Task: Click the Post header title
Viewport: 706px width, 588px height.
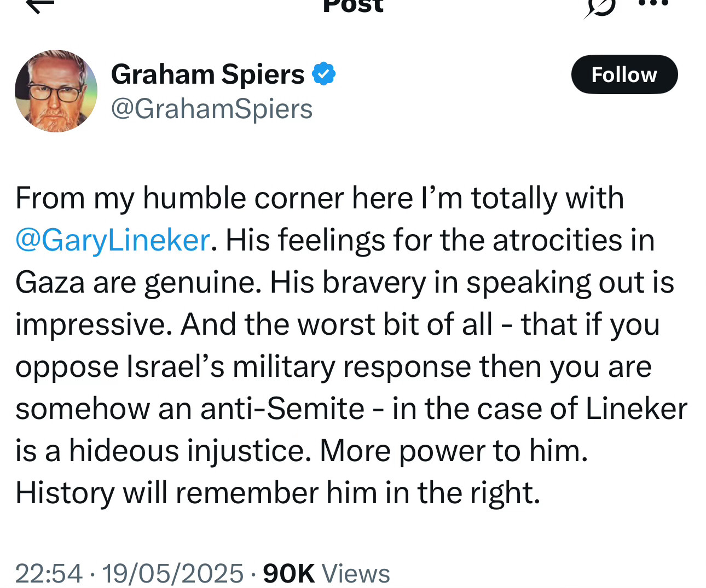Action: pos(353,7)
